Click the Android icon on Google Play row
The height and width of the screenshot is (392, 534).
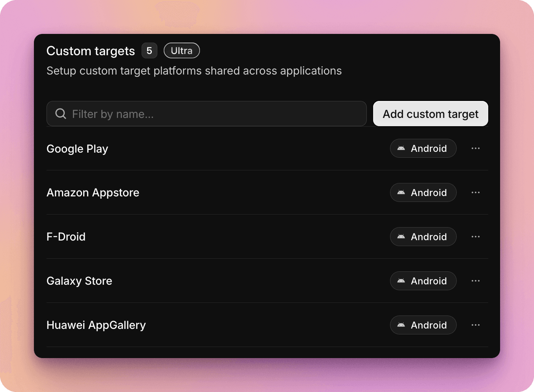[401, 148]
